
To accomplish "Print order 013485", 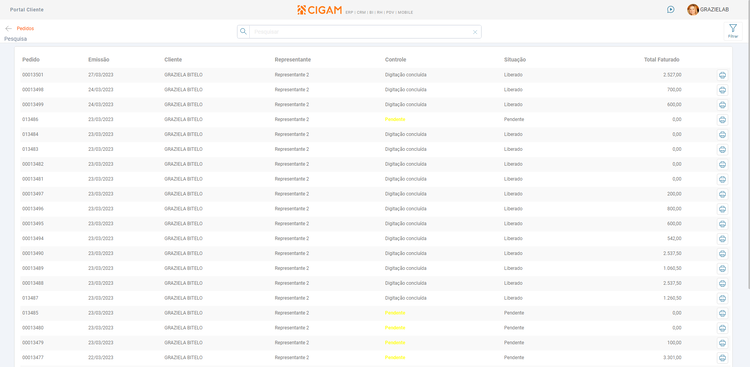I will (722, 313).
